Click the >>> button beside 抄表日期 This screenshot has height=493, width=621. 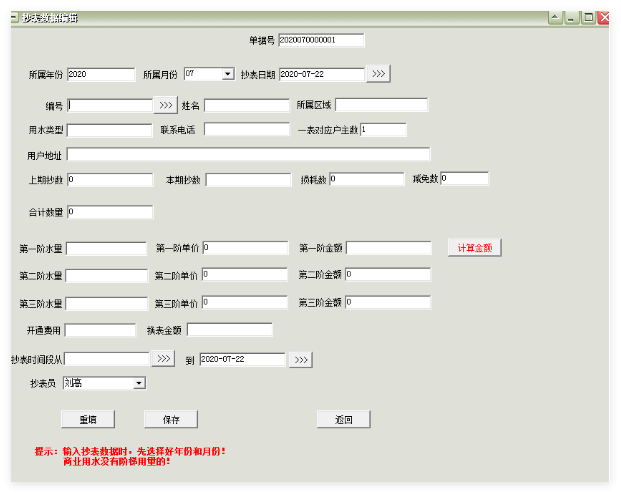pyautogui.click(x=378, y=74)
